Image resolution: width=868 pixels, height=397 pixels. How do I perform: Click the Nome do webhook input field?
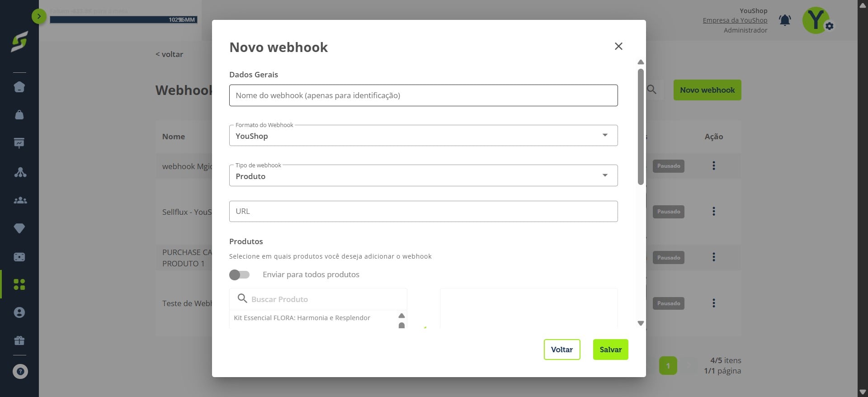tap(423, 95)
